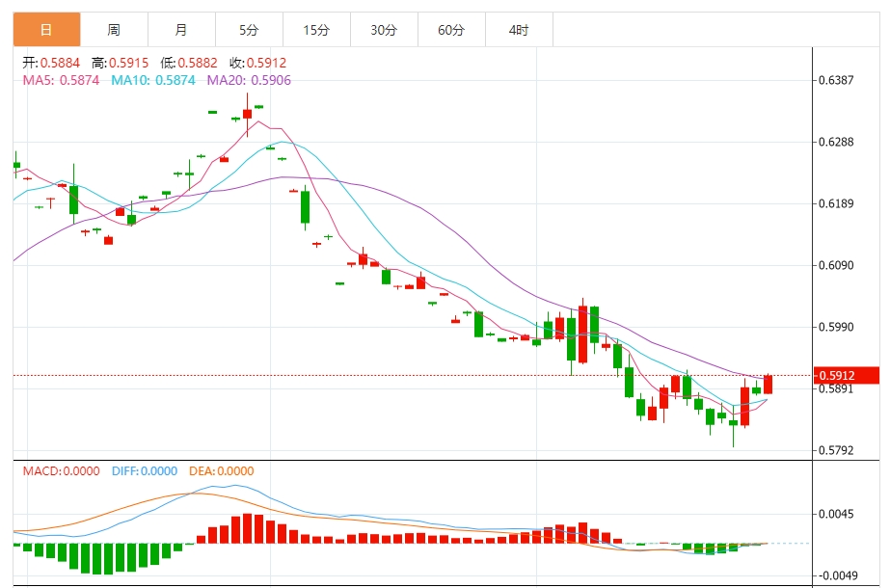Open the 30分 timeframe tab
The image size is (890, 588).
point(385,30)
